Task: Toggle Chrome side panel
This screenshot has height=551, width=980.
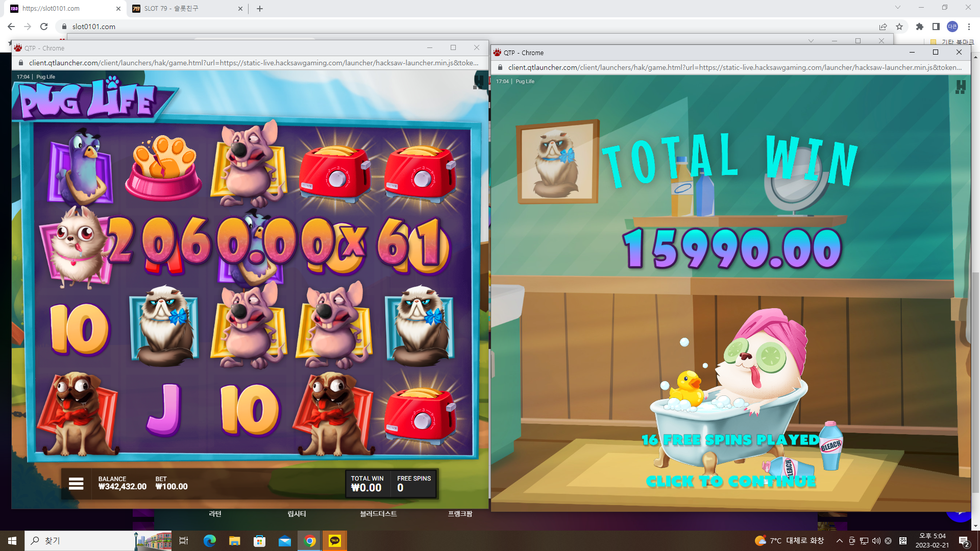Action: click(x=936, y=27)
